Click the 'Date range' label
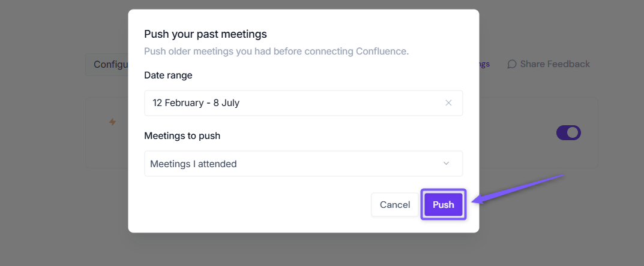The height and width of the screenshot is (266, 644). 168,75
